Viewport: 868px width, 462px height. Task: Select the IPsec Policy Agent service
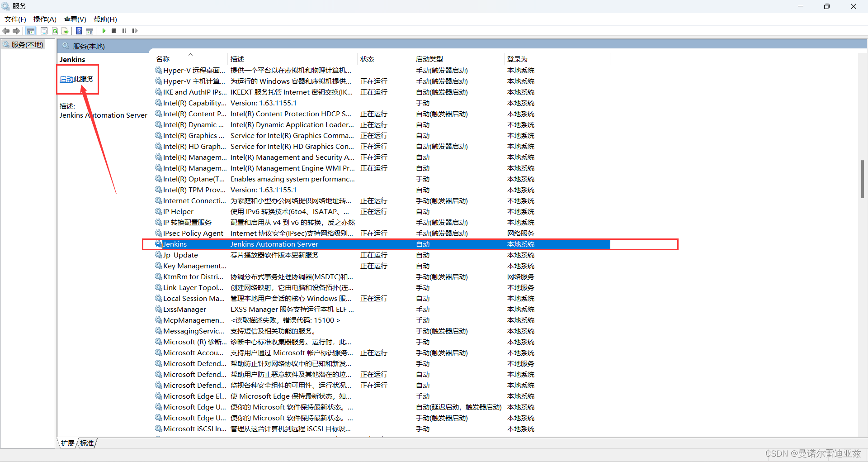click(382, 233)
